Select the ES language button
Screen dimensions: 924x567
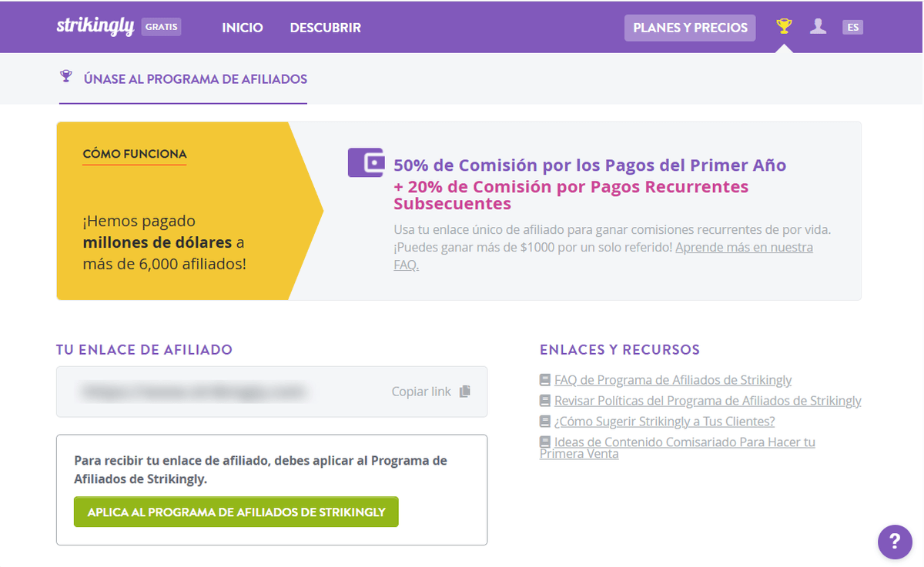click(852, 26)
